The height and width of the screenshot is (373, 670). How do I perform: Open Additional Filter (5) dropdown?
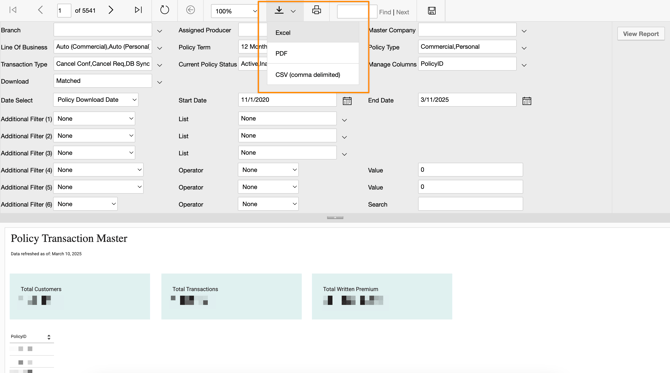click(98, 187)
